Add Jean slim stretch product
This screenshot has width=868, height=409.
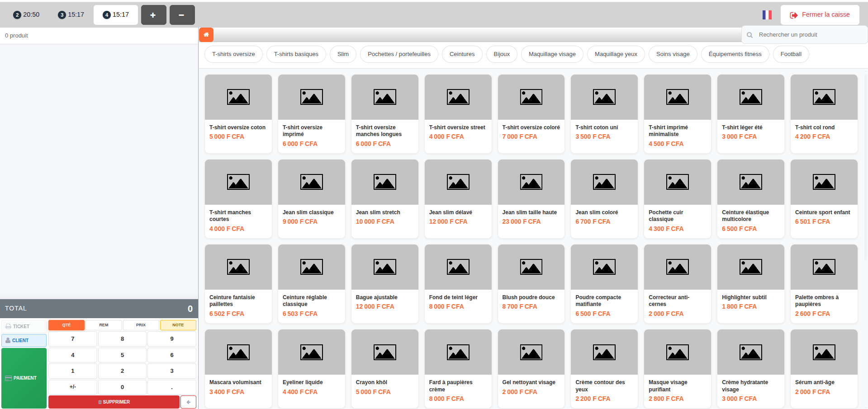click(384, 198)
